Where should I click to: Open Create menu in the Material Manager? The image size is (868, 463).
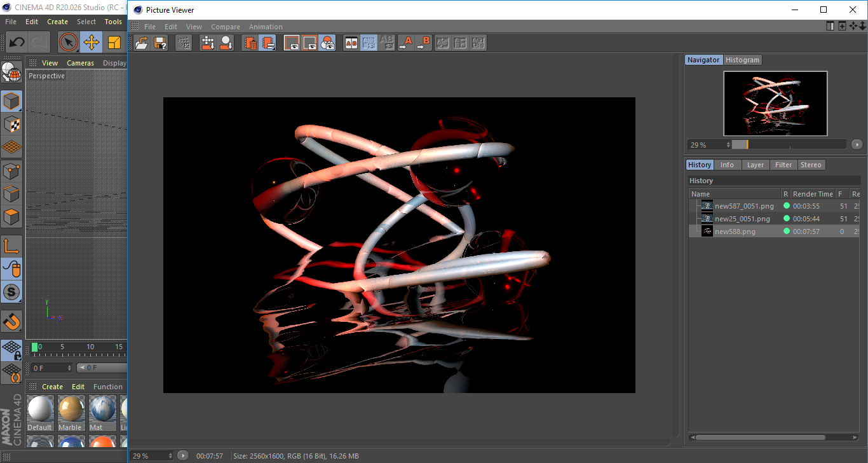click(52, 387)
